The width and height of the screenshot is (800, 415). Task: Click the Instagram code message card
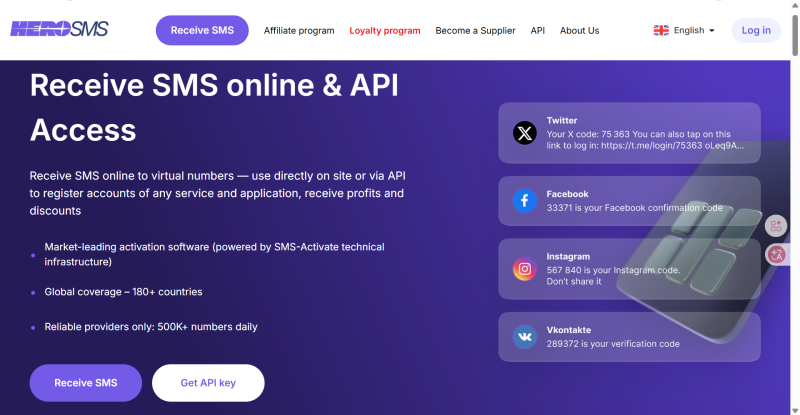click(629, 268)
